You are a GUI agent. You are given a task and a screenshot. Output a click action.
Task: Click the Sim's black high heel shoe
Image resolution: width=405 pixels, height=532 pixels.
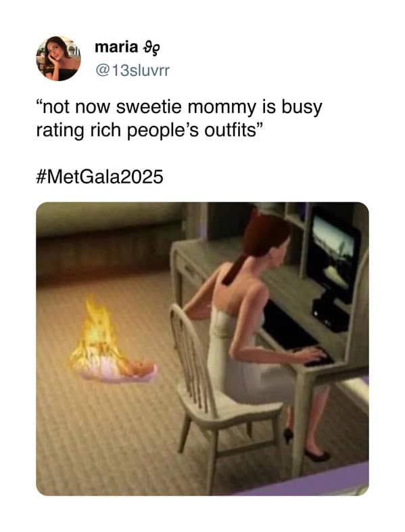pyautogui.click(x=317, y=456)
